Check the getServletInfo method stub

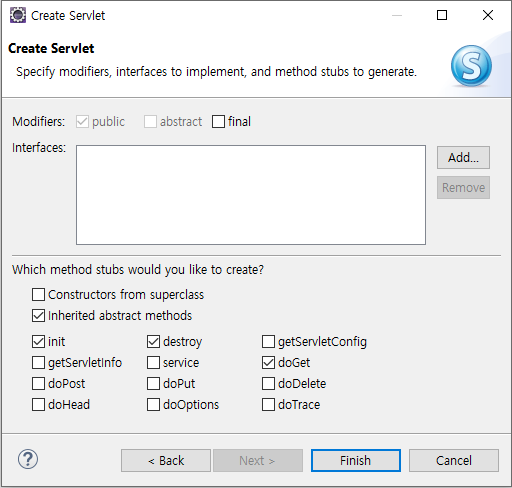click(38, 363)
